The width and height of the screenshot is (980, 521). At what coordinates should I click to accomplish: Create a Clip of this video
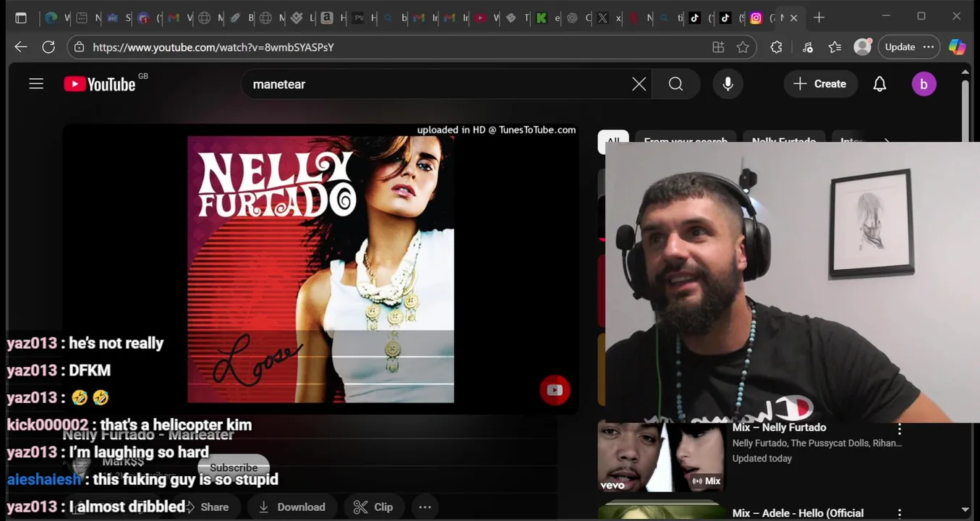click(x=374, y=507)
